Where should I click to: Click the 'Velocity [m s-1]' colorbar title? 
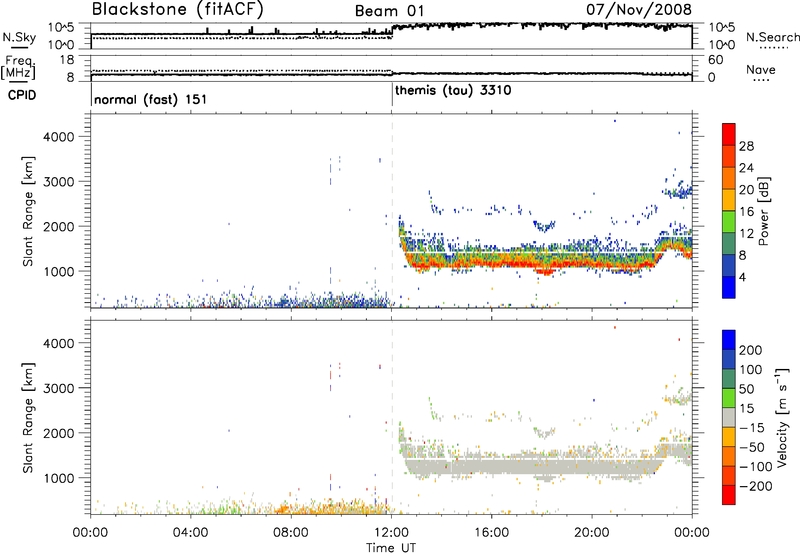782,417
